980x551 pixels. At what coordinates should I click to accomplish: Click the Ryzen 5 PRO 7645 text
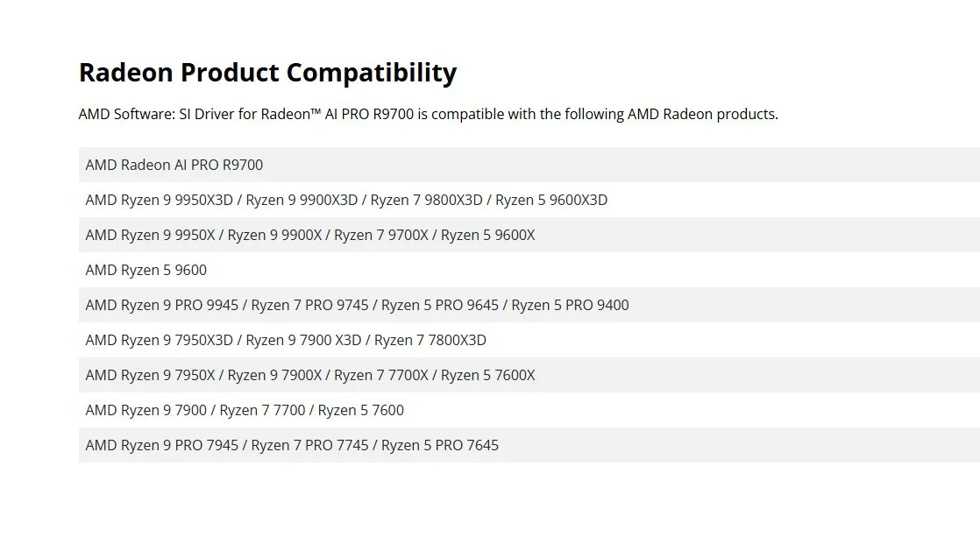[440, 445]
